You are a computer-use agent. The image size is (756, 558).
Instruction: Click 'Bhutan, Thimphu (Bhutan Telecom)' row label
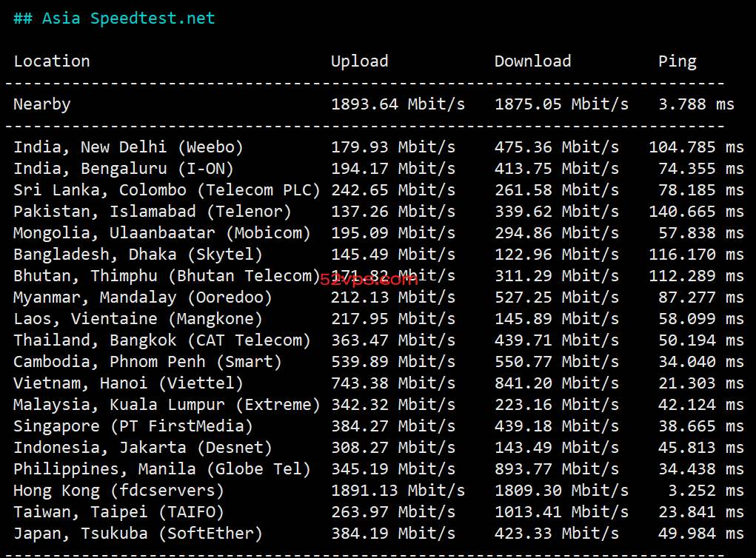(x=167, y=276)
